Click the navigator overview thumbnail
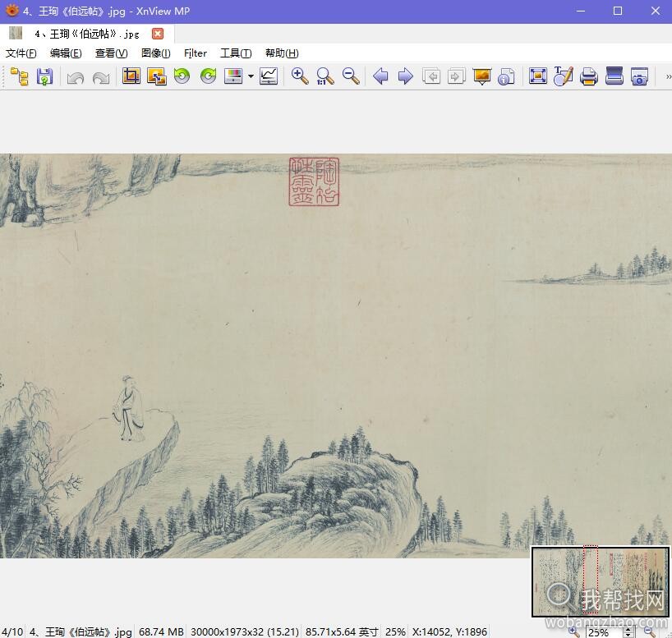This screenshot has height=638, width=672. click(601, 581)
